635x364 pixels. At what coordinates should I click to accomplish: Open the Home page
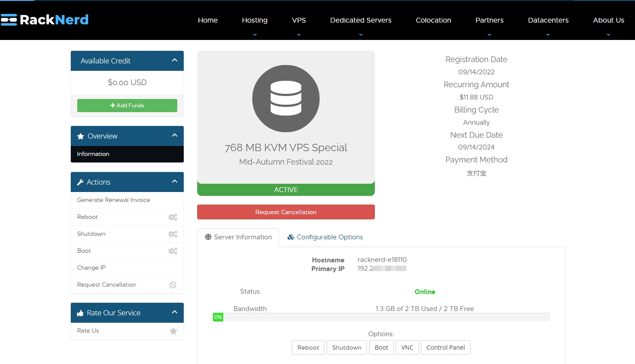208,20
